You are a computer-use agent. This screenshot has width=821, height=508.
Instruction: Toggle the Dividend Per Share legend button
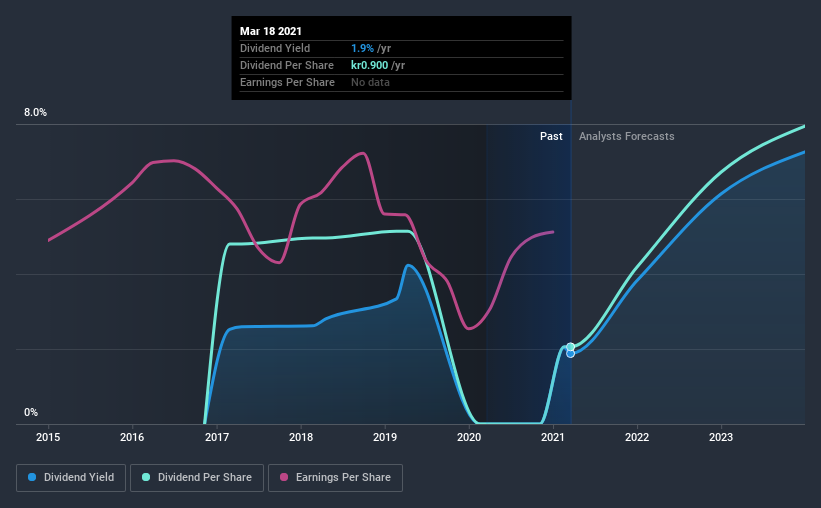[197, 478]
